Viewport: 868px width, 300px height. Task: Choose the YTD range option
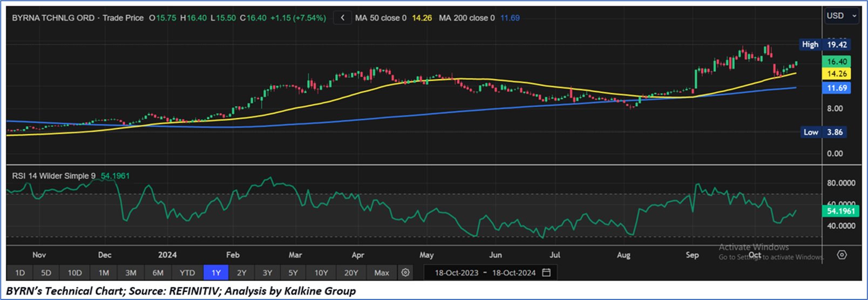(187, 272)
